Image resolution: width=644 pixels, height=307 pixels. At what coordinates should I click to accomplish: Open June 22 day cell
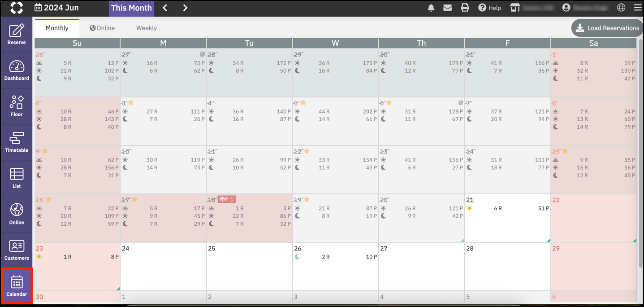(x=594, y=218)
